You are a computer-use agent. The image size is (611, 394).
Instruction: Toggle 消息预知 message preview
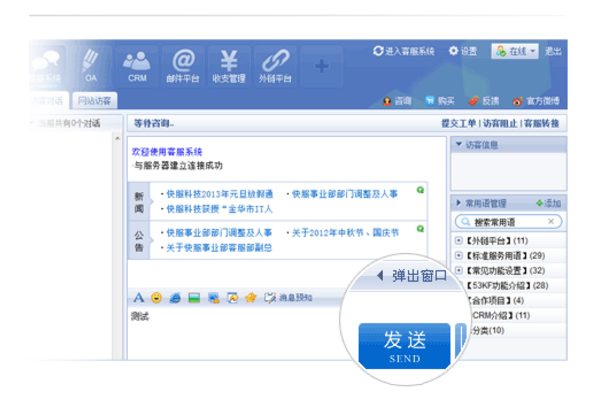click(288, 298)
